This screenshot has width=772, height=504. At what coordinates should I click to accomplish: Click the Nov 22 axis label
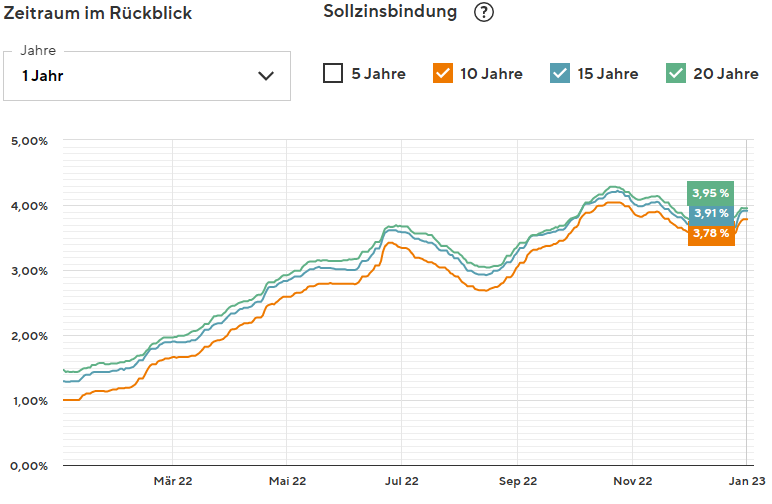click(x=633, y=482)
